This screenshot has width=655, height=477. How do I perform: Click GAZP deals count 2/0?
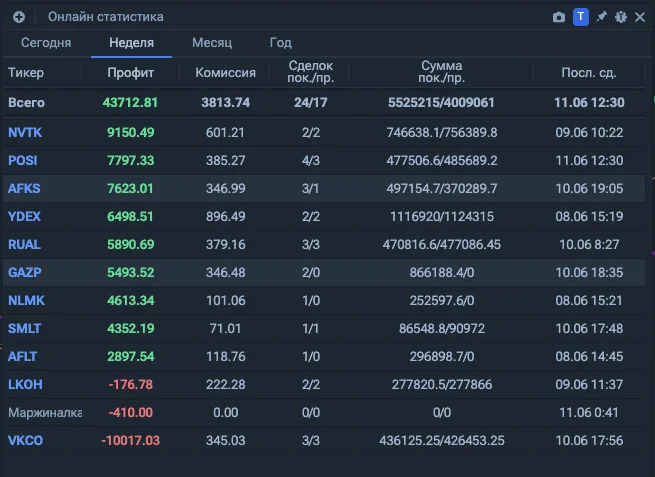[311, 273]
